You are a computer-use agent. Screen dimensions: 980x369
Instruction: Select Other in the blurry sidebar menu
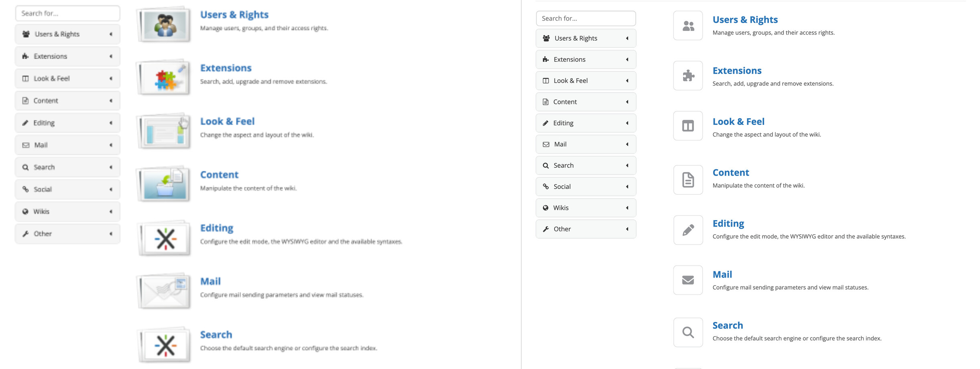click(43, 234)
